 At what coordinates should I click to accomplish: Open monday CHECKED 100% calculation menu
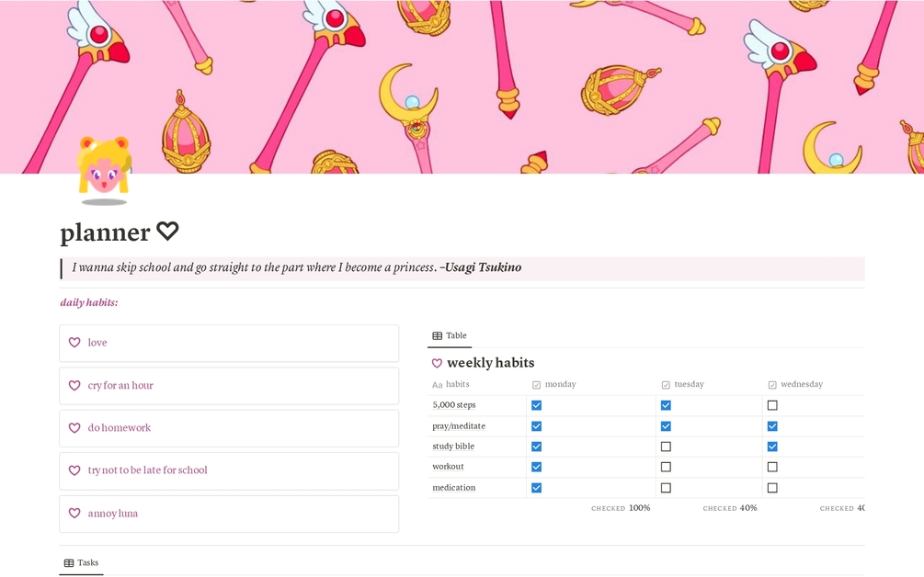[621, 507]
